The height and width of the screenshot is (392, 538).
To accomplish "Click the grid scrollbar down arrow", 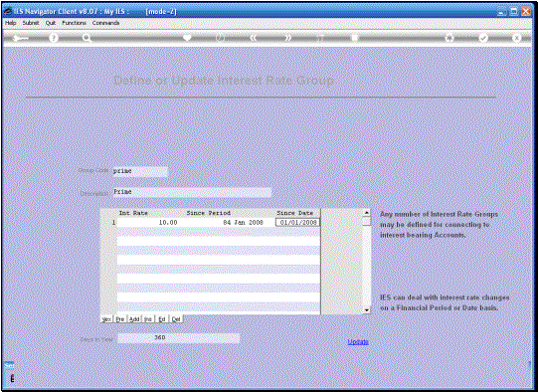I will pyautogui.click(x=366, y=310).
